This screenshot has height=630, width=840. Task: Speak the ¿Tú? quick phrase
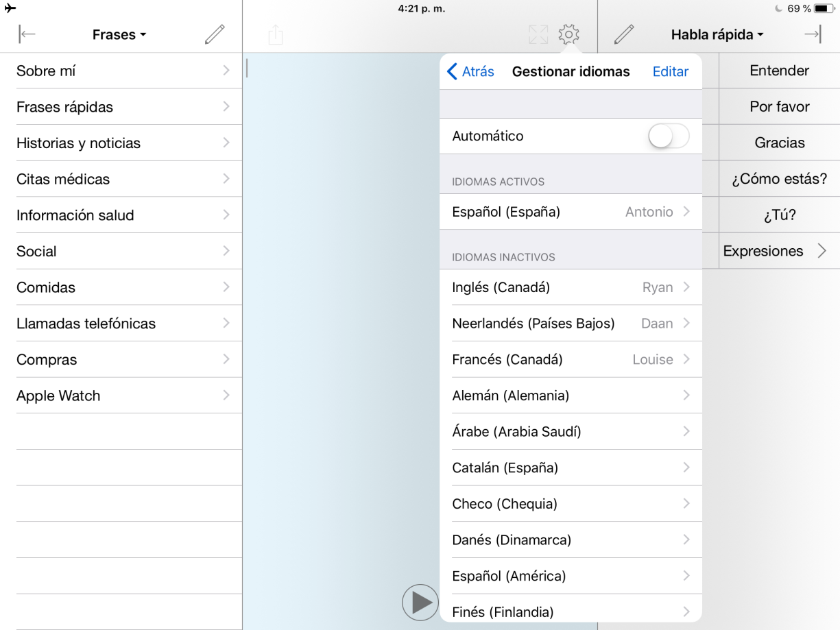click(779, 215)
